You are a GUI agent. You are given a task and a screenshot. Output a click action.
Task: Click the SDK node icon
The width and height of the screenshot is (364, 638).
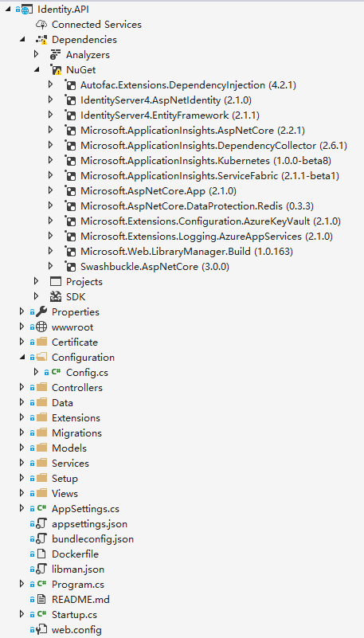(56, 297)
